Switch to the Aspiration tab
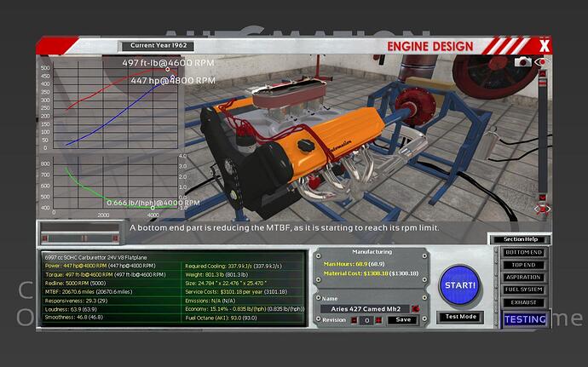 (x=524, y=277)
